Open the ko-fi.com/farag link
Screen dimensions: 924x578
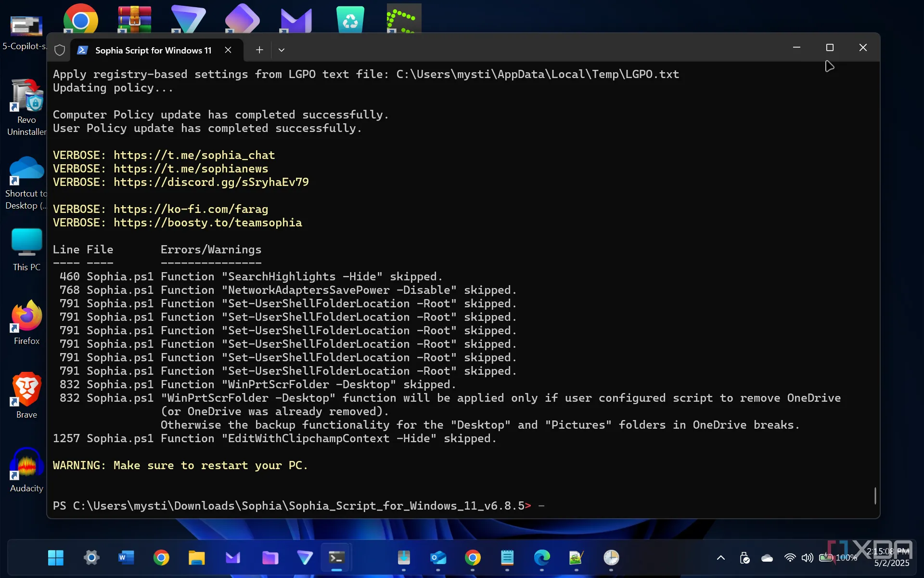(x=191, y=209)
